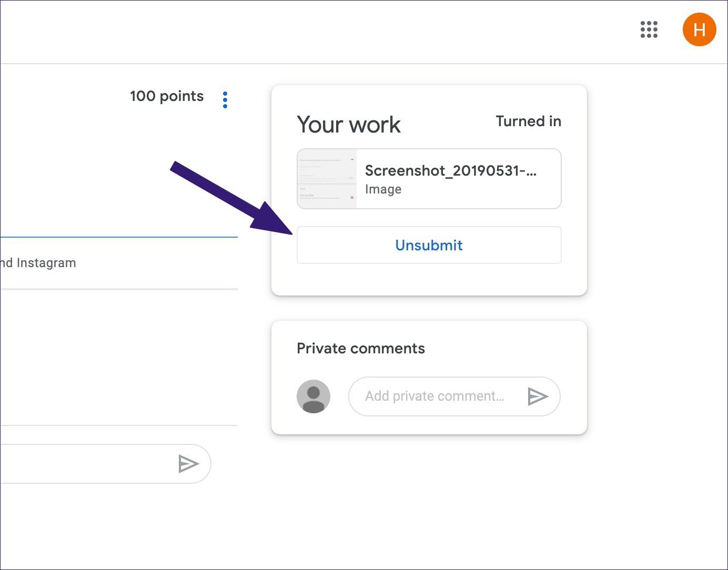Click the Instagram assignment description text
728x570 pixels.
coord(38,263)
